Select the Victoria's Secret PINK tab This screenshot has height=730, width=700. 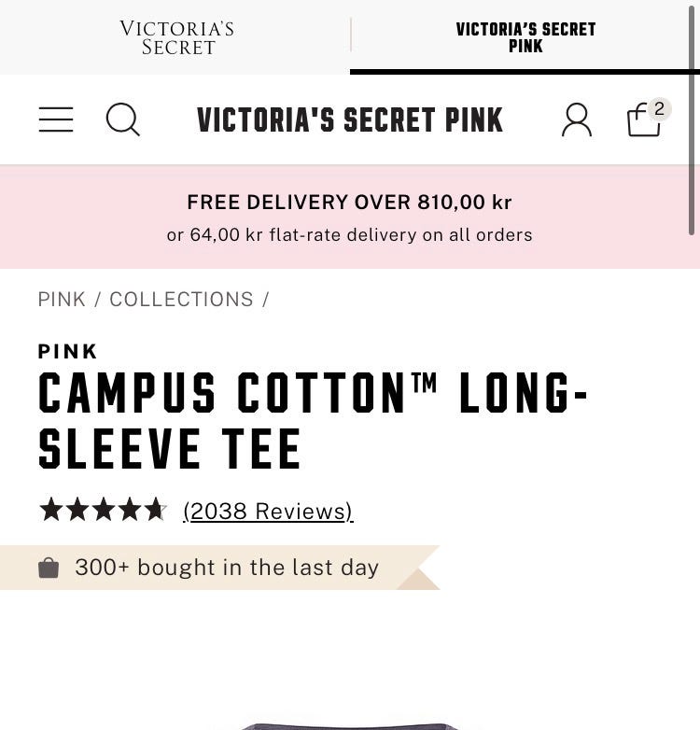coord(525,37)
